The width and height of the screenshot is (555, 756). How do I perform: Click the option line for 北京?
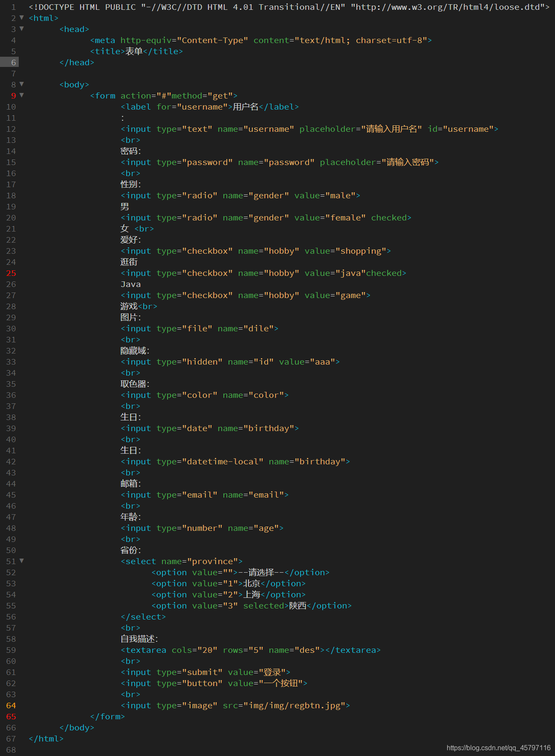(228, 583)
